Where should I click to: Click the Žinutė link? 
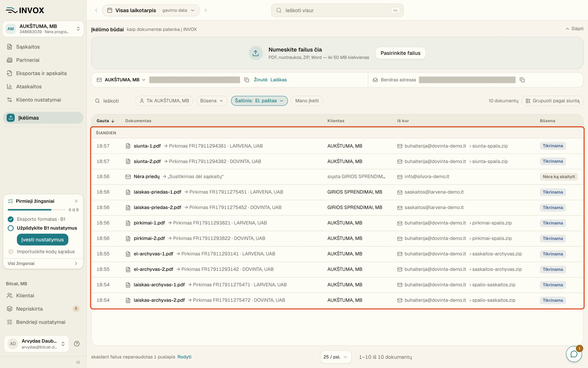(261, 80)
